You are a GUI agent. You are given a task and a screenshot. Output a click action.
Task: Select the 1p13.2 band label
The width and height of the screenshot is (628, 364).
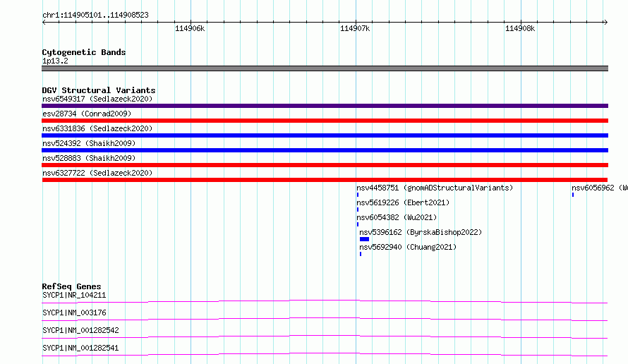(55, 61)
